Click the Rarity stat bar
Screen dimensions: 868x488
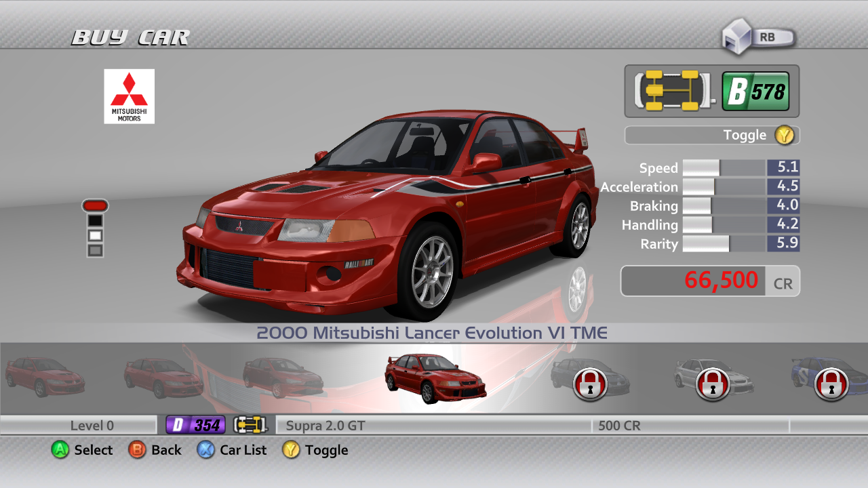pos(724,244)
